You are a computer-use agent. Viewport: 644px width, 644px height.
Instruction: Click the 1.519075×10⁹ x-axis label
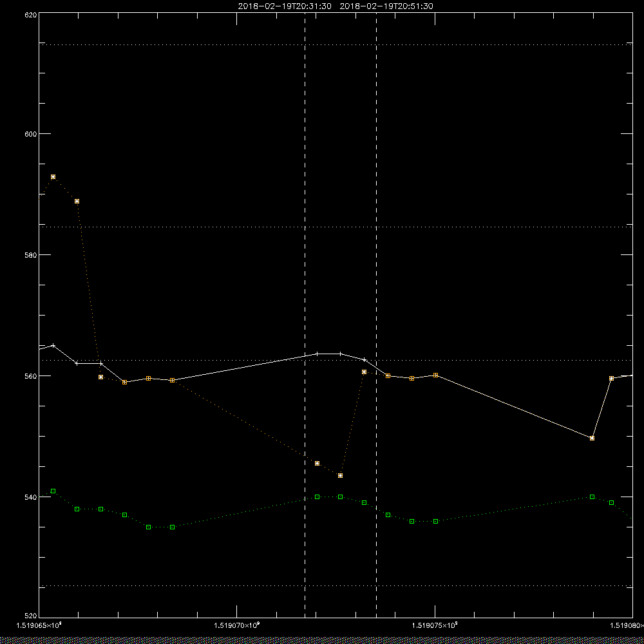[x=435, y=625]
